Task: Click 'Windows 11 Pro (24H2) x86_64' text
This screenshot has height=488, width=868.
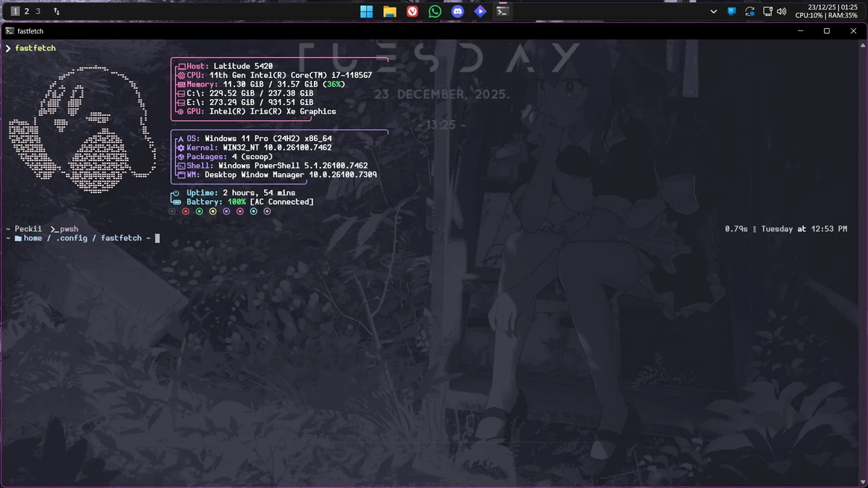Action: coord(268,139)
